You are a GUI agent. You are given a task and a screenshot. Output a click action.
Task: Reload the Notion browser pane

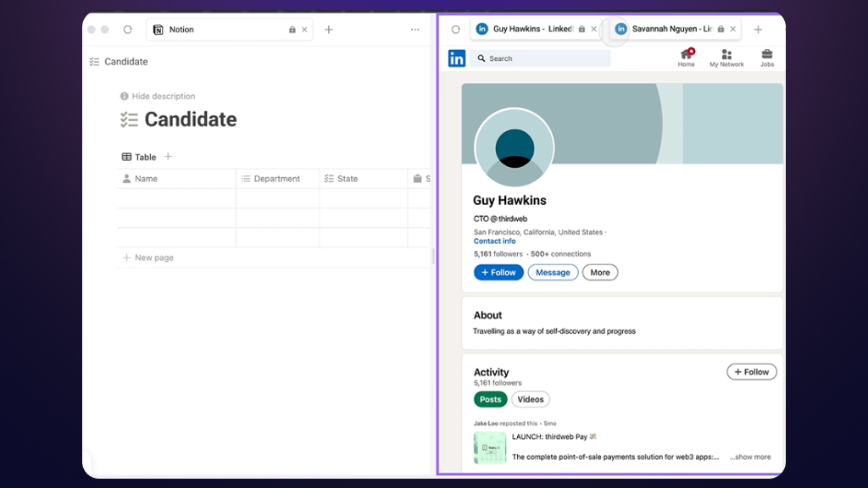coord(128,30)
